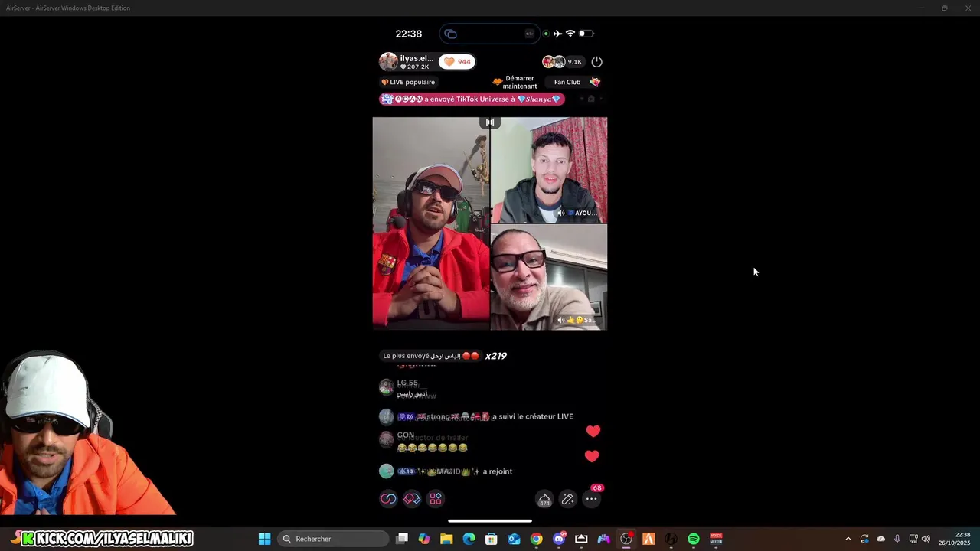The height and width of the screenshot is (551, 980).
Task: Open the interaction tools grid icon
Action: pos(436,499)
